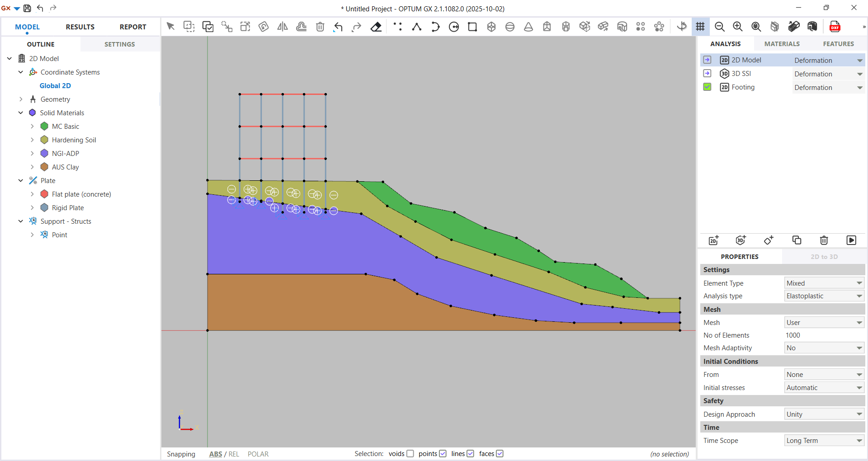The height and width of the screenshot is (461, 868).
Task: Select the rectangle drawing tool
Action: click(472, 27)
